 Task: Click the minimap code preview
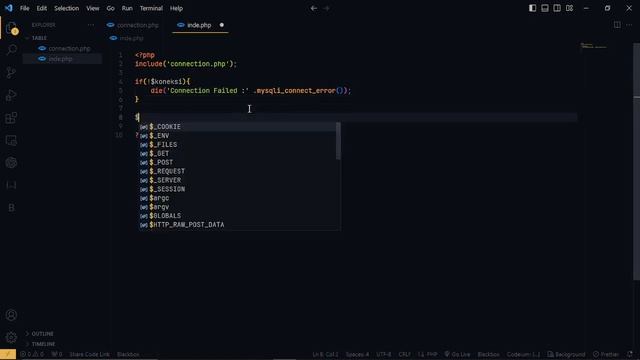point(594,46)
